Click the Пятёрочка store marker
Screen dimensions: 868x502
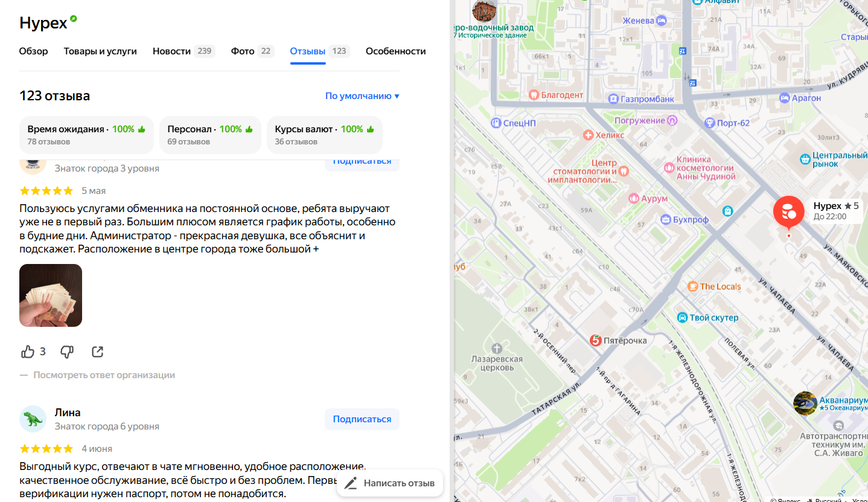tap(596, 340)
